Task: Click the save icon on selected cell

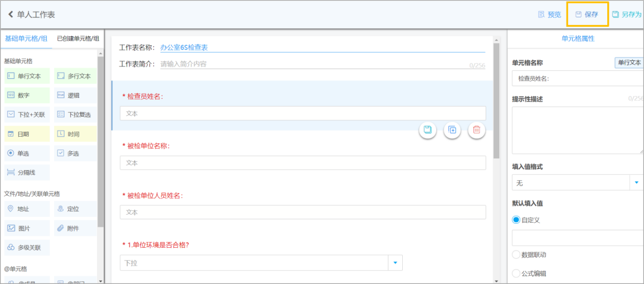Action: 427,130
